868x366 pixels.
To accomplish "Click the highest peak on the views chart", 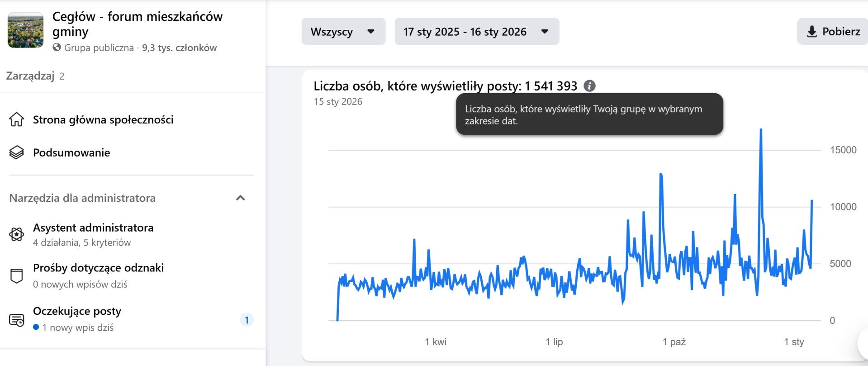I will pyautogui.click(x=761, y=130).
